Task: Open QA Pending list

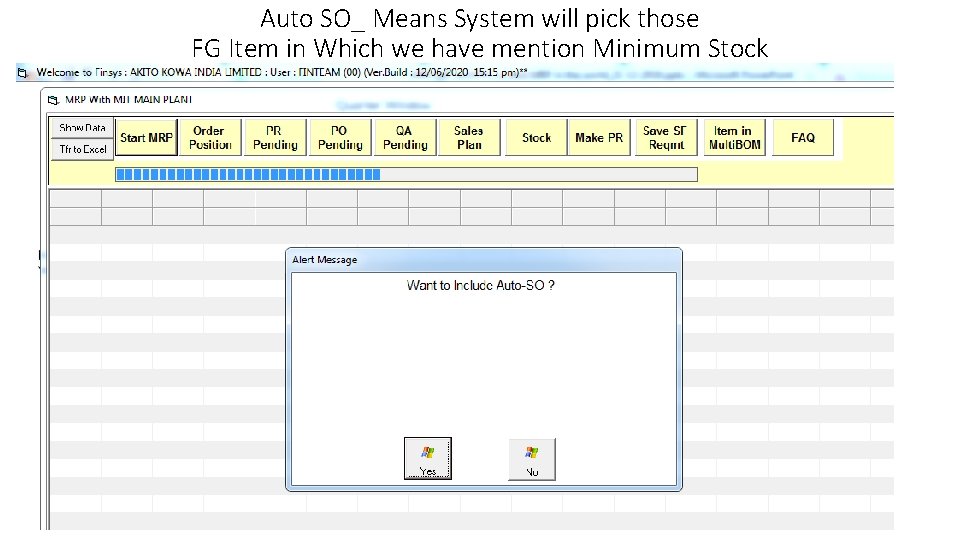Action: (405, 138)
